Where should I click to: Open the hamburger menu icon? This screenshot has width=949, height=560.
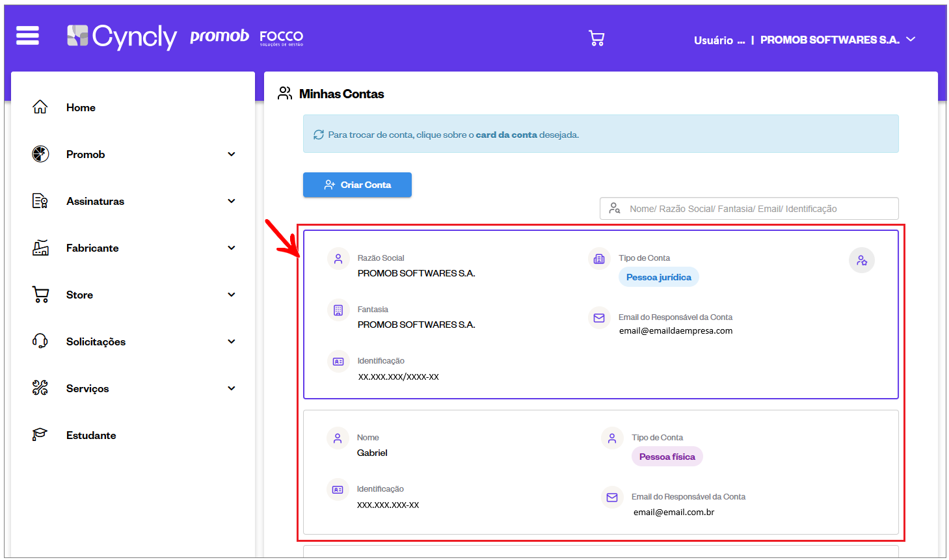[x=27, y=36]
